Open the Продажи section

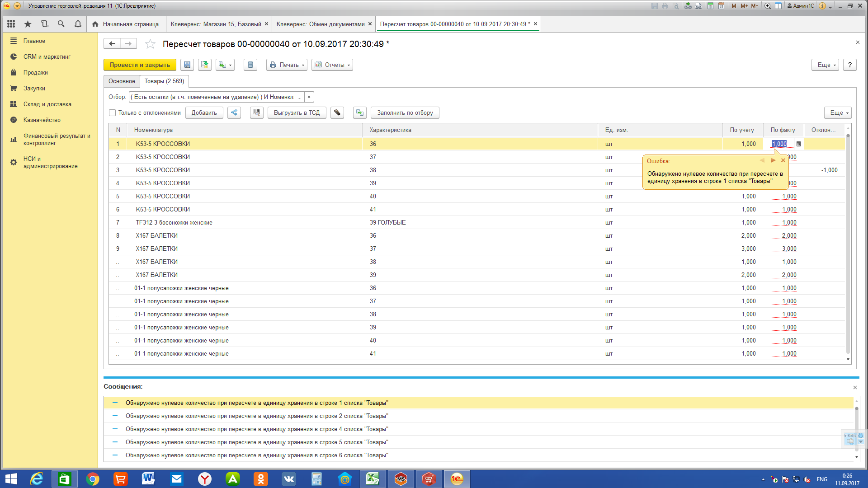coord(36,73)
